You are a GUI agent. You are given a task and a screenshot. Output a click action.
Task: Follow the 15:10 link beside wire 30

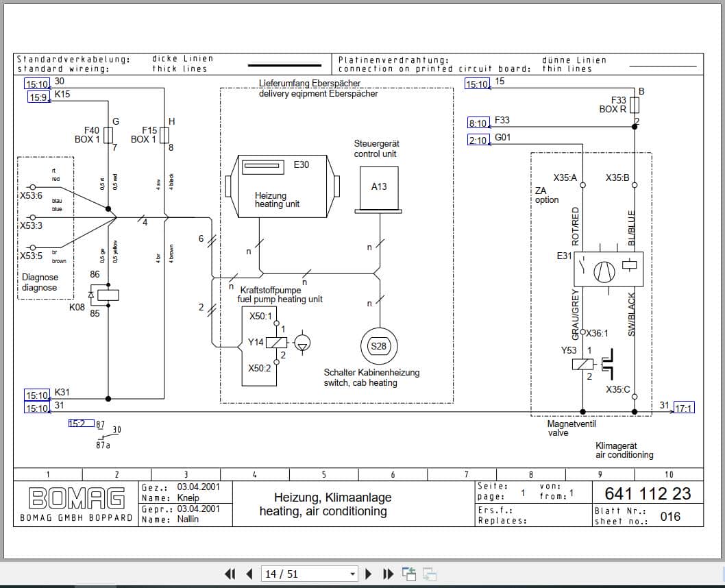(37, 84)
